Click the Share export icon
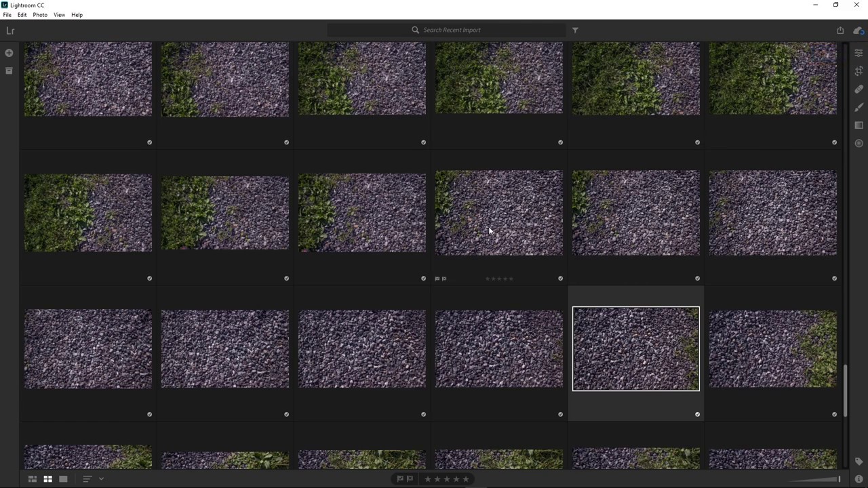This screenshot has width=868, height=488. click(840, 30)
